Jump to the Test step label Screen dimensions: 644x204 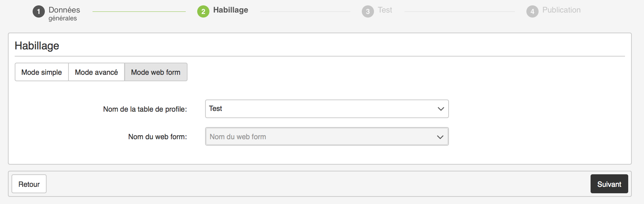tap(385, 10)
